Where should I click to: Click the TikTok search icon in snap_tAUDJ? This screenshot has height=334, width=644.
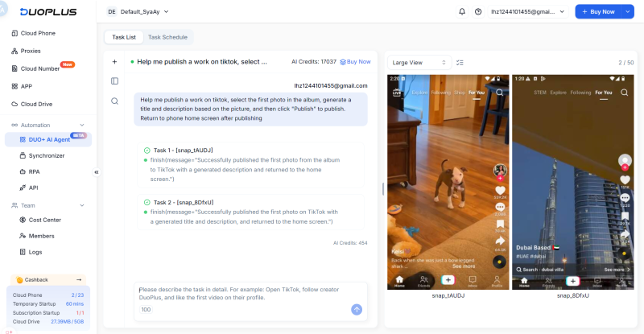pos(499,93)
